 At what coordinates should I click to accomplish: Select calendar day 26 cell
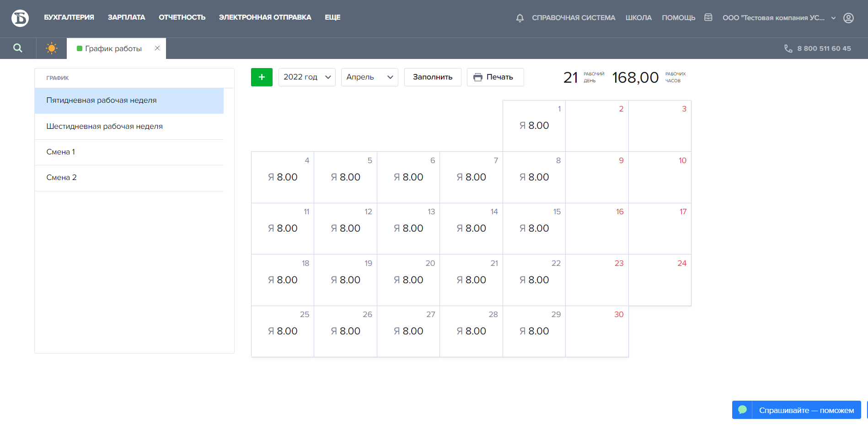[345, 332]
